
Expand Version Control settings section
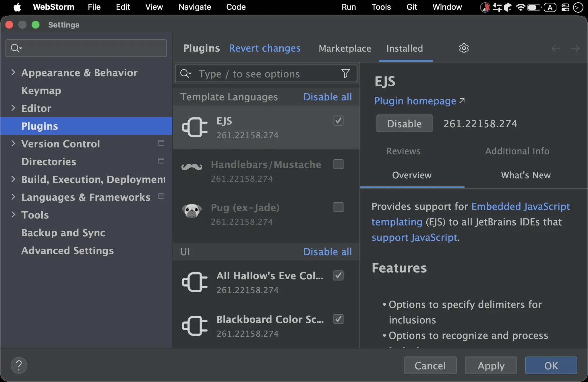pyautogui.click(x=13, y=143)
